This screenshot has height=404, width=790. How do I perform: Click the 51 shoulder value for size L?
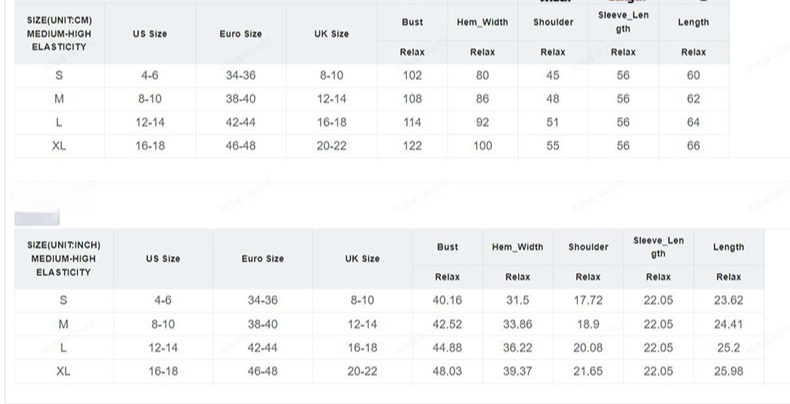(x=553, y=122)
